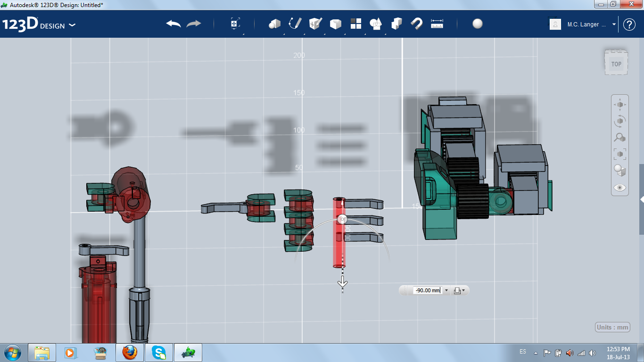The image size is (644, 362).
Task: Show hidden system tray icons
Action: click(536, 353)
